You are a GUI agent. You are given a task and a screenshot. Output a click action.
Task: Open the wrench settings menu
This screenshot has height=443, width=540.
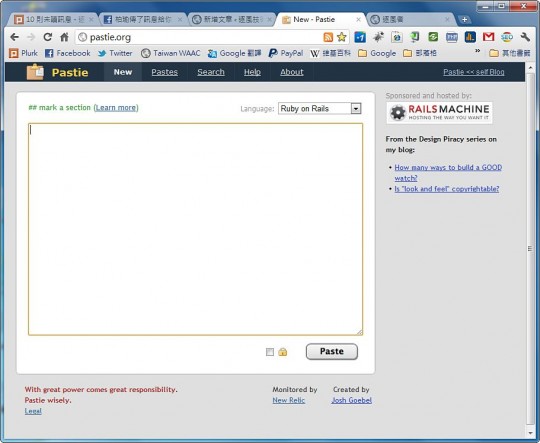coord(525,37)
